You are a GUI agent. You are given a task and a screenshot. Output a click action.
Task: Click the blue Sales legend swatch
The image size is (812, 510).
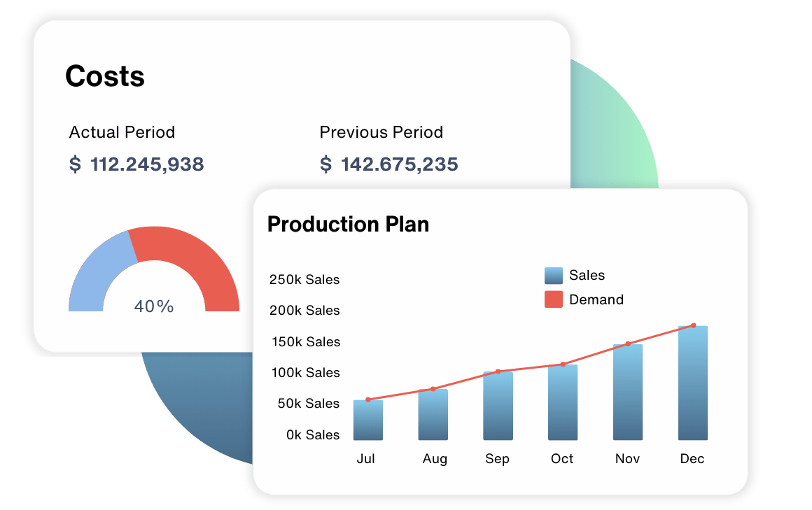pos(554,276)
